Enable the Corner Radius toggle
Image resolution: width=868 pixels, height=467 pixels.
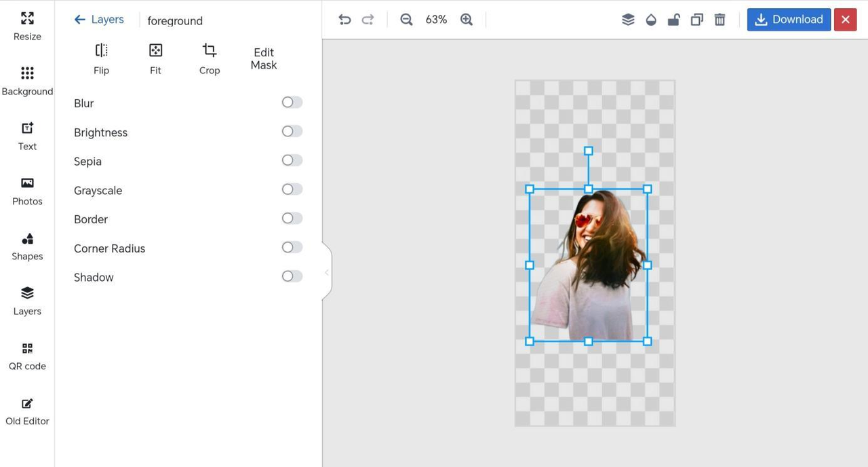tap(292, 248)
